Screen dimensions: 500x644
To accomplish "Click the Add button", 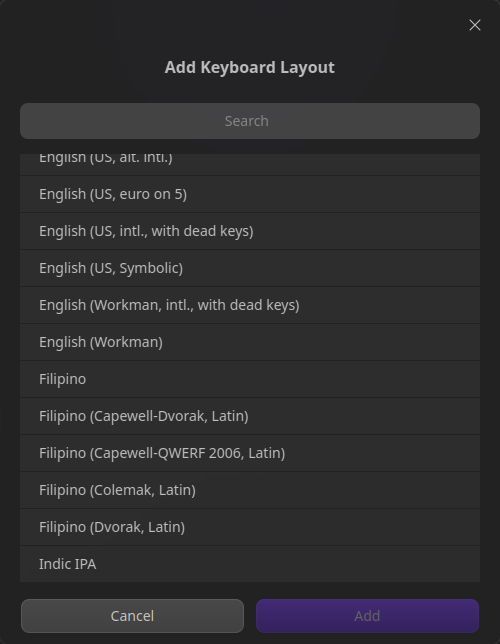I will coord(367,616).
